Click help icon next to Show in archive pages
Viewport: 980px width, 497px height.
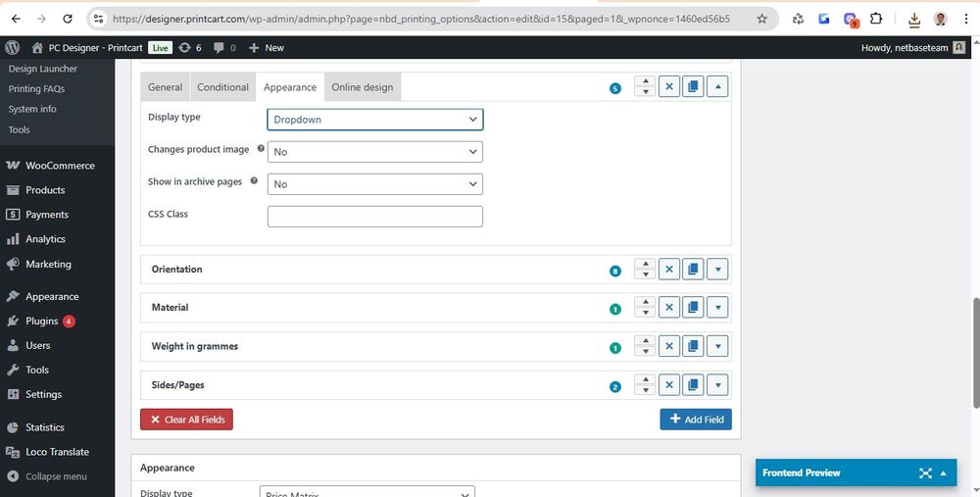click(x=254, y=181)
